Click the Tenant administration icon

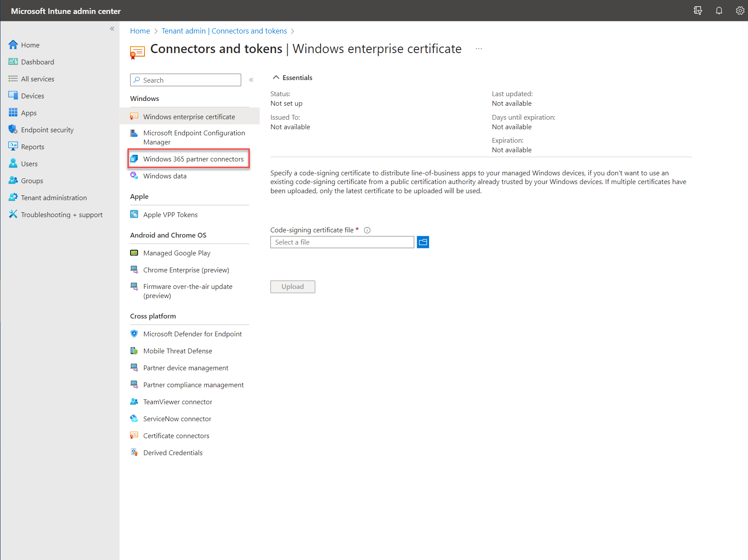click(x=13, y=198)
